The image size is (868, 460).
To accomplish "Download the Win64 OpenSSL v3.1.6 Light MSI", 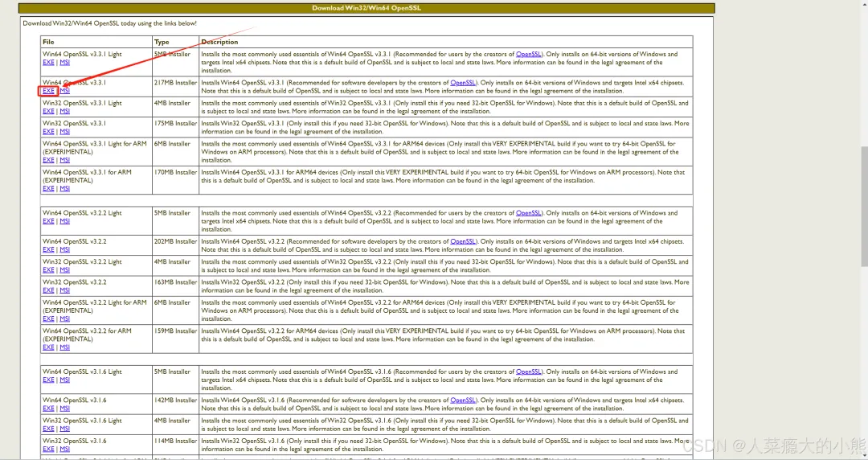I will 65,380.
